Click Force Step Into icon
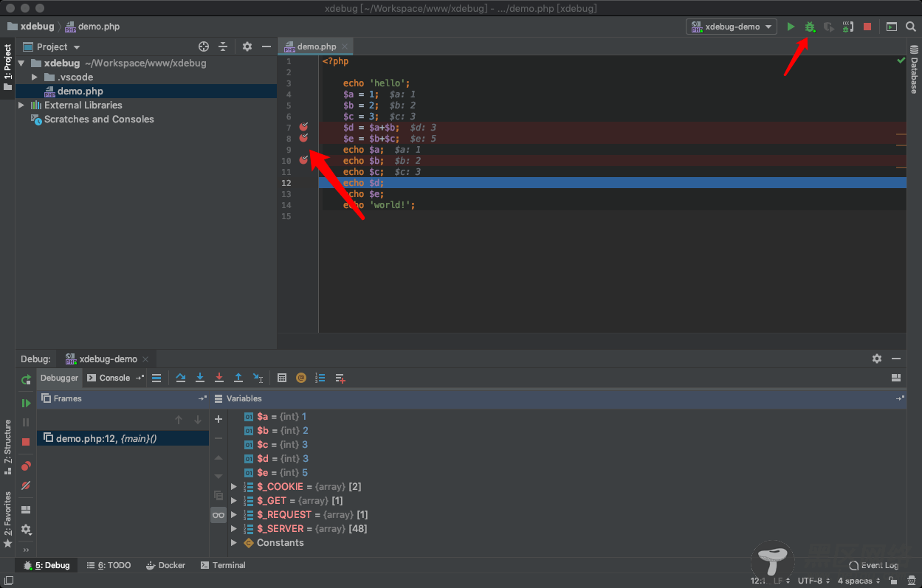 219,378
